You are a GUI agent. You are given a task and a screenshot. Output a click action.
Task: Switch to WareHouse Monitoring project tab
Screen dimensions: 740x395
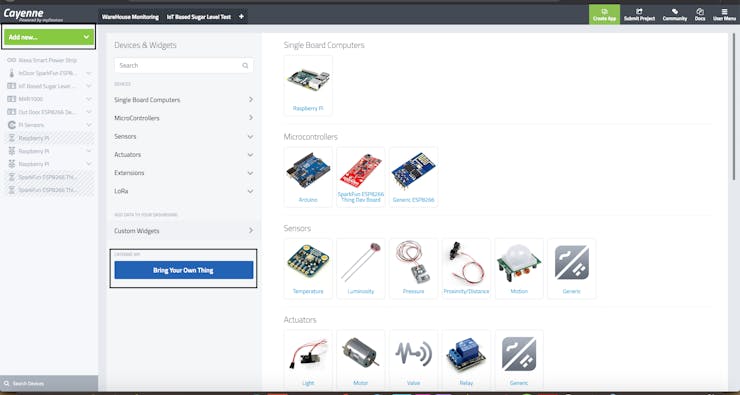pos(130,17)
